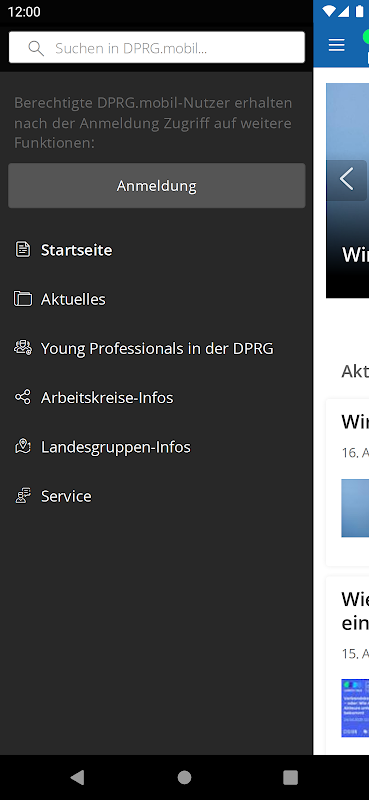Open the Aktuelles menu entry

pos(73,299)
